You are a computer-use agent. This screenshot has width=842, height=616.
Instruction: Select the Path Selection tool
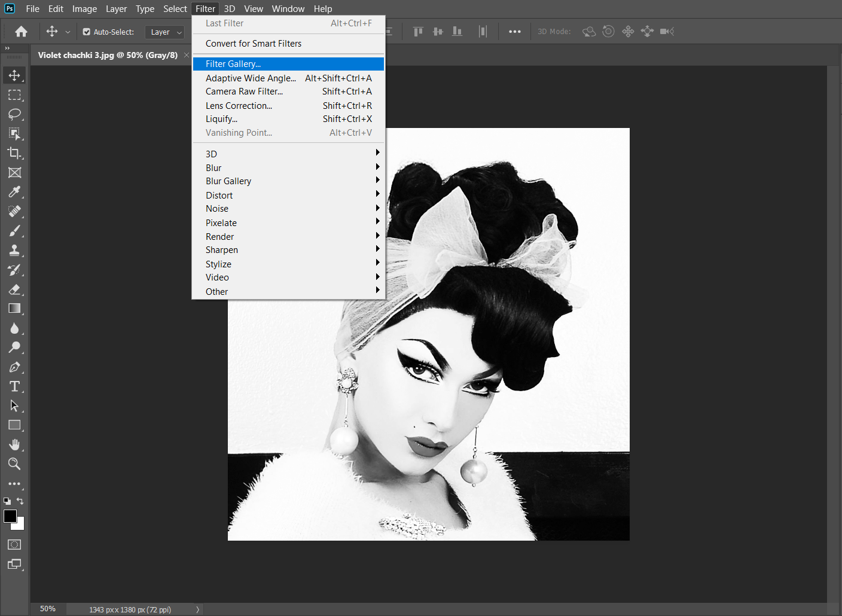[14, 405]
